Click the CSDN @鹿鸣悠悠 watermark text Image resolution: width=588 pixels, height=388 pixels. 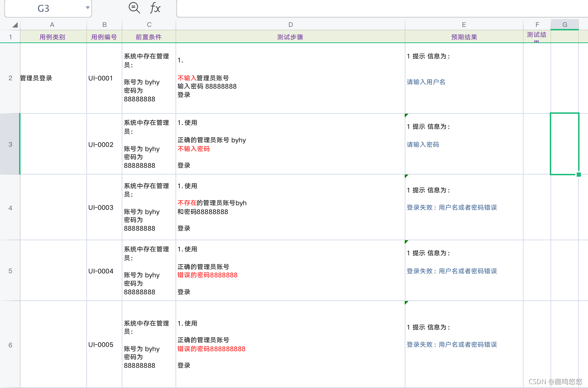click(555, 382)
